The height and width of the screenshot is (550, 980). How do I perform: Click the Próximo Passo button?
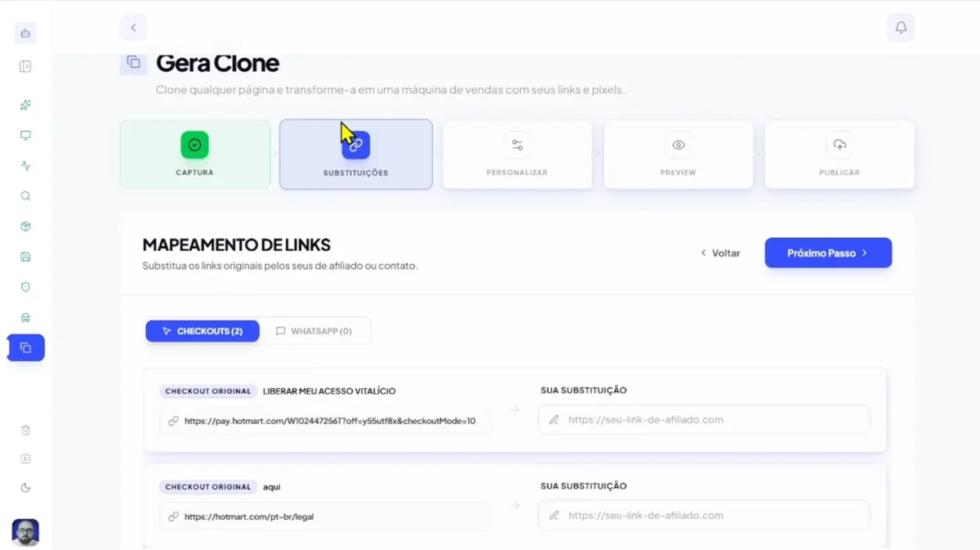click(x=827, y=253)
